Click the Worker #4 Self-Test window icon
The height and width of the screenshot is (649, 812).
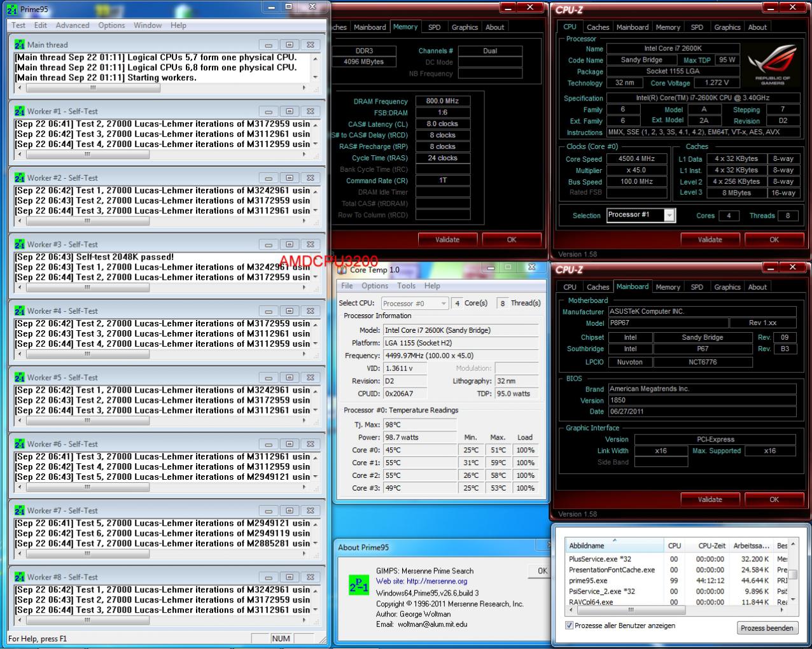(x=20, y=311)
